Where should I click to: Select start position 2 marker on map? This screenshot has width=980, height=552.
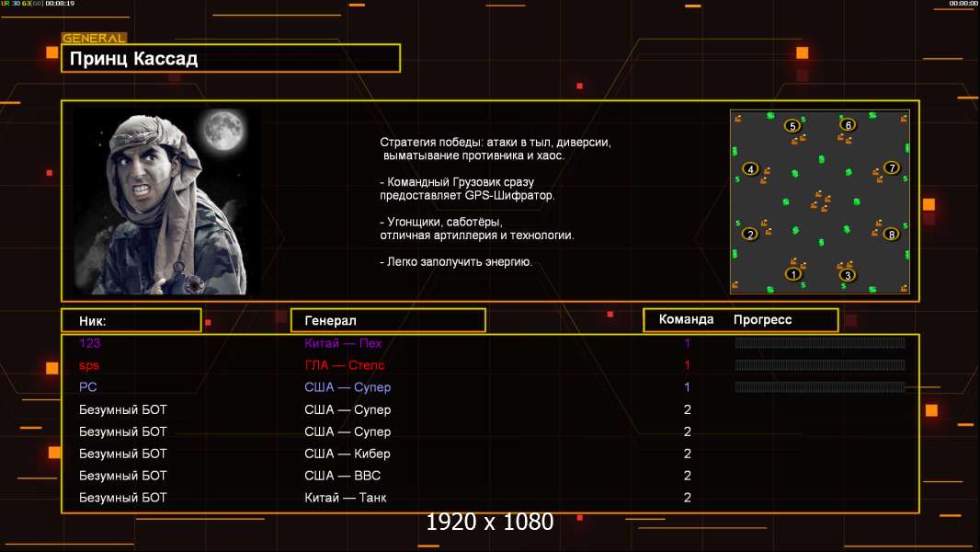click(750, 234)
